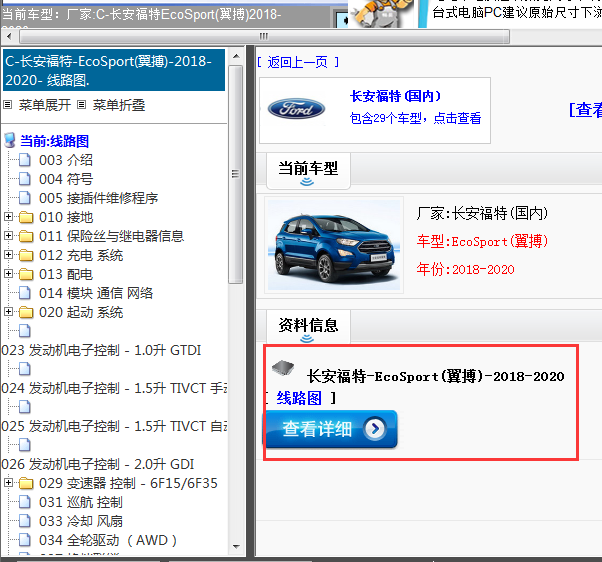Screen dimensions: 602x562
Task: Click the 014 模块 通信 网络 page icon
Action: tap(25, 293)
